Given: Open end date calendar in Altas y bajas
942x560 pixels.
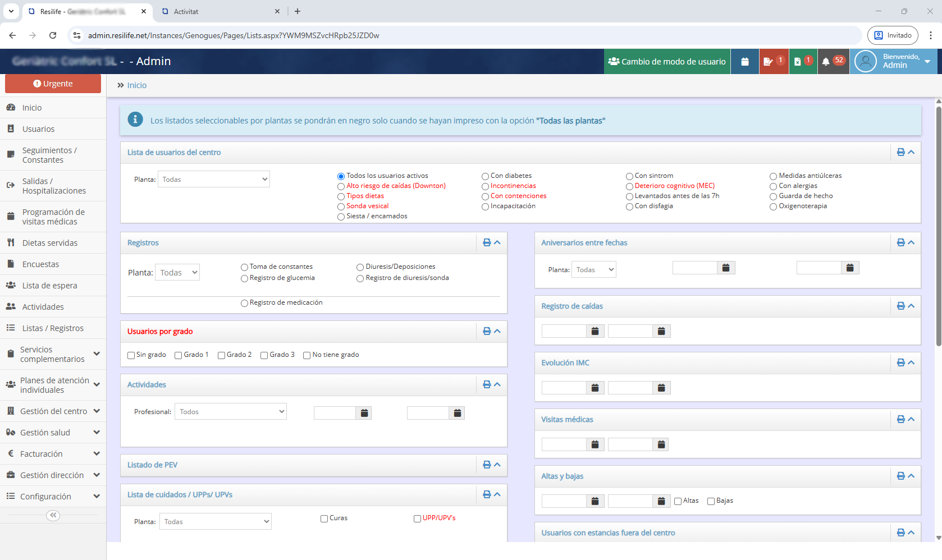Looking at the screenshot, I should (661, 502).
